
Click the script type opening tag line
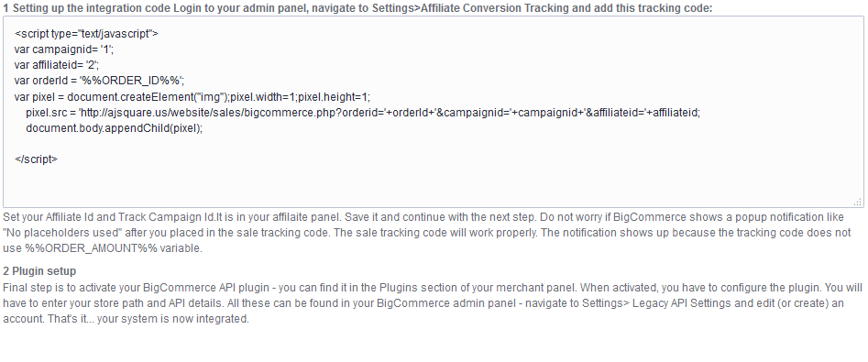(86, 34)
